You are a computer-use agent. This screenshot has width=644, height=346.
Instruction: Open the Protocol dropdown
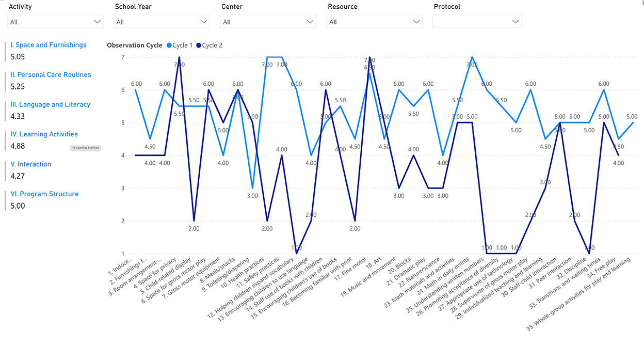coord(515,22)
